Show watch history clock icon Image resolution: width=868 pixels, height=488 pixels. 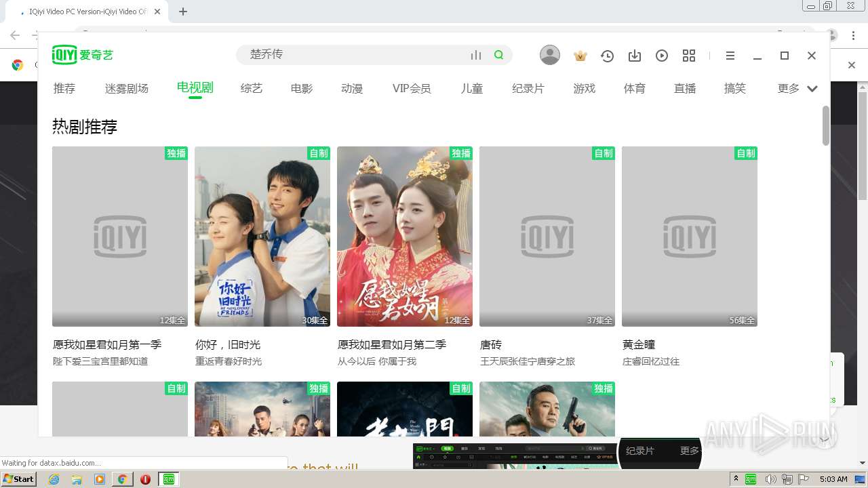(607, 56)
